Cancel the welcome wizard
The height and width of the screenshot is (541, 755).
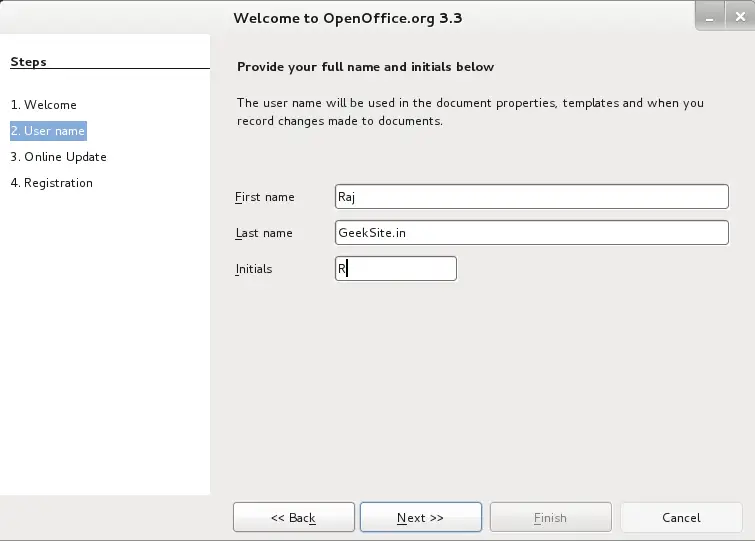(x=681, y=517)
